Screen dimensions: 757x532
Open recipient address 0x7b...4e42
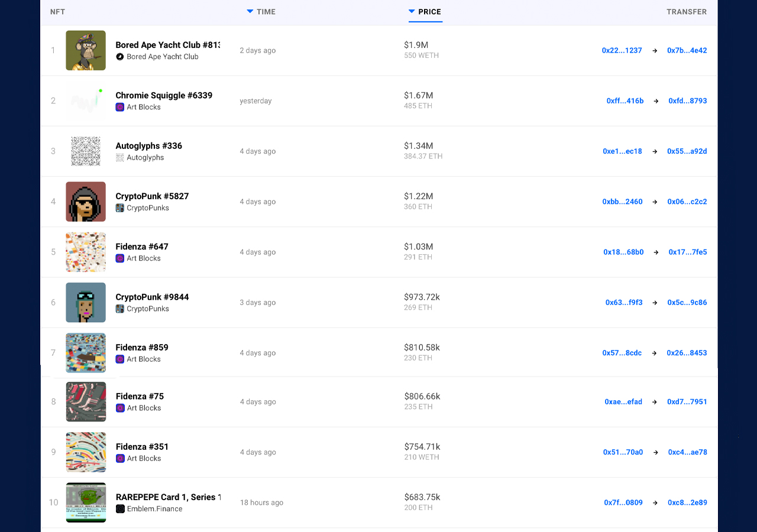pyautogui.click(x=687, y=50)
